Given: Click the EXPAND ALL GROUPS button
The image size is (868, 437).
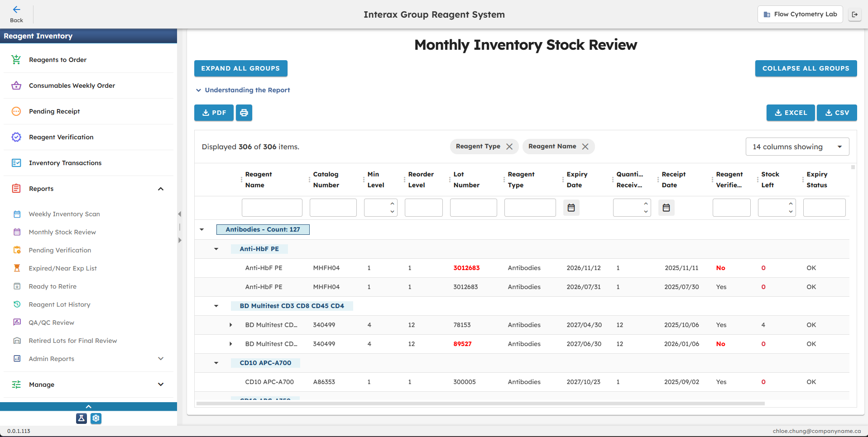Looking at the screenshot, I should coord(240,68).
